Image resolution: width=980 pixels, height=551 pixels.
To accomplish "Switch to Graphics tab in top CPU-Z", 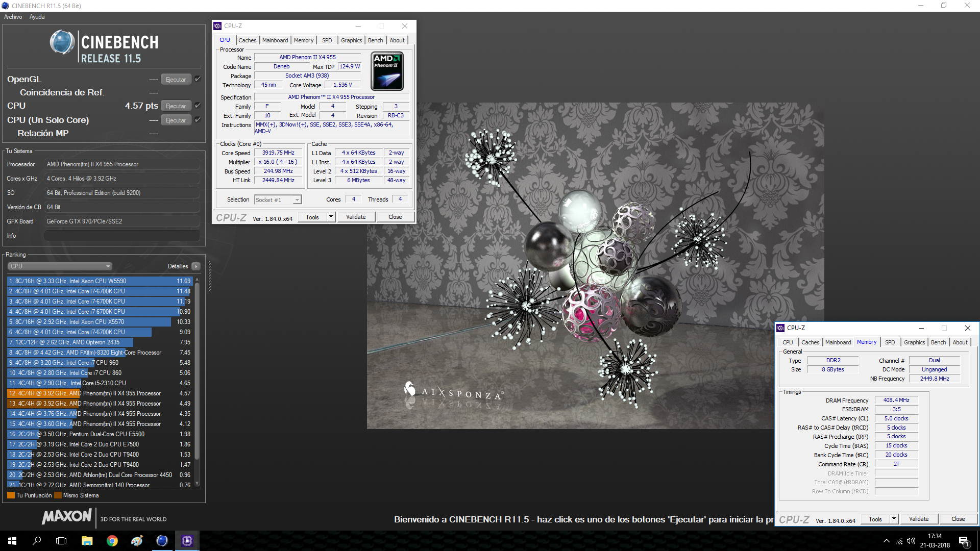I will point(352,40).
